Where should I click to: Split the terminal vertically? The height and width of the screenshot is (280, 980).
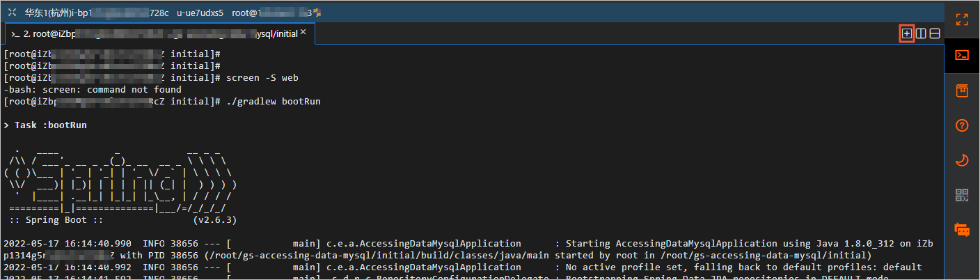click(x=921, y=33)
